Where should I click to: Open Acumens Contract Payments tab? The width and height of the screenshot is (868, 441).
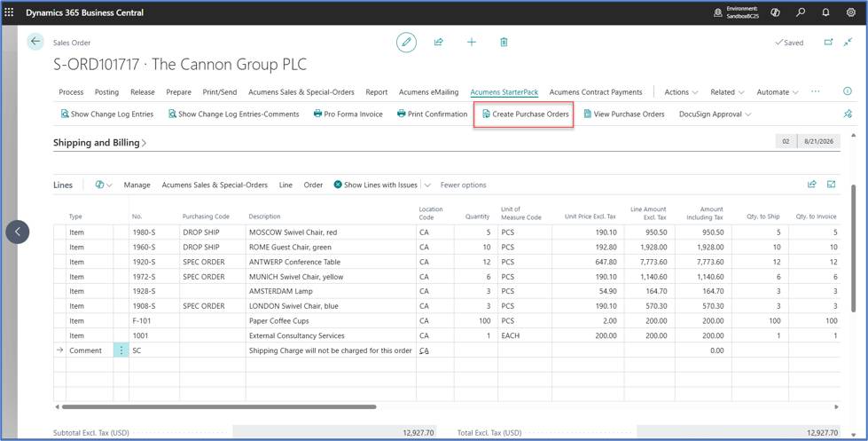[596, 92]
